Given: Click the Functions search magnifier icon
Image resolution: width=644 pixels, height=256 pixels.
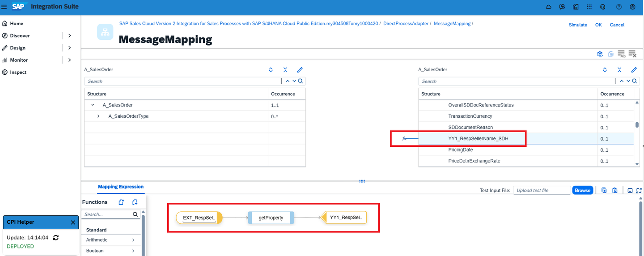Looking at the screenshot, I should coord(135,214).
